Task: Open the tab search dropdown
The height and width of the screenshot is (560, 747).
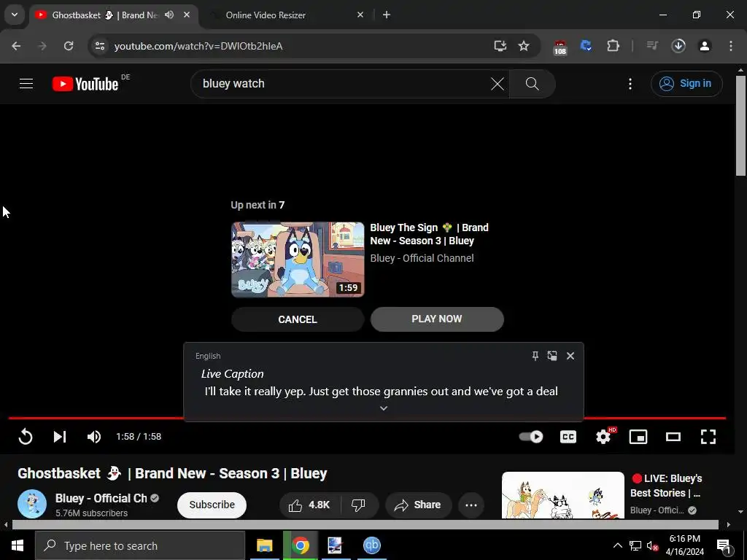Action: pyautogui.click(x=15, y=15)
